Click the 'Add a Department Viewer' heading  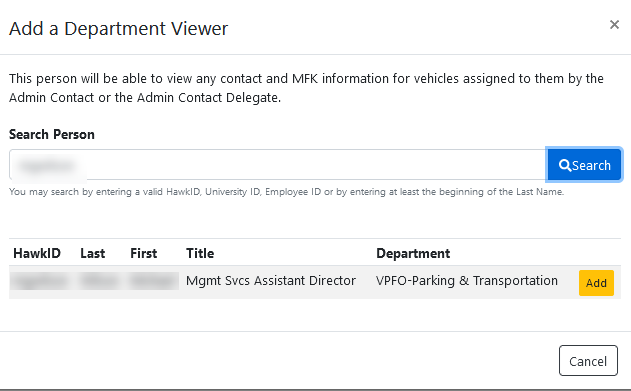click(x=119, y=29)
